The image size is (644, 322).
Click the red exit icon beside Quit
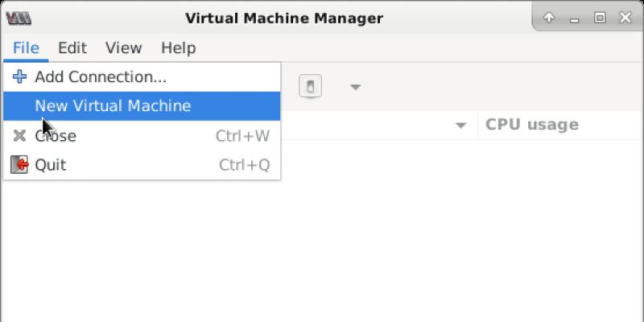[x=20, y=165]
